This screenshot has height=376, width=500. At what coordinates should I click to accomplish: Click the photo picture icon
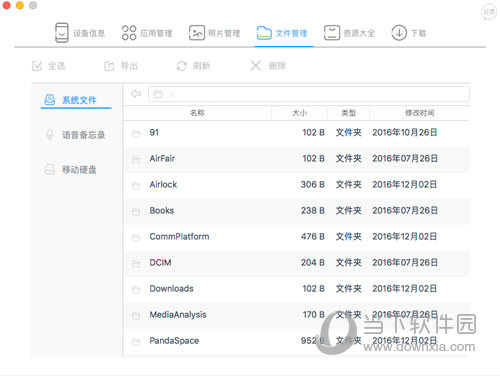pyautogui.click(x=197, y=33)
